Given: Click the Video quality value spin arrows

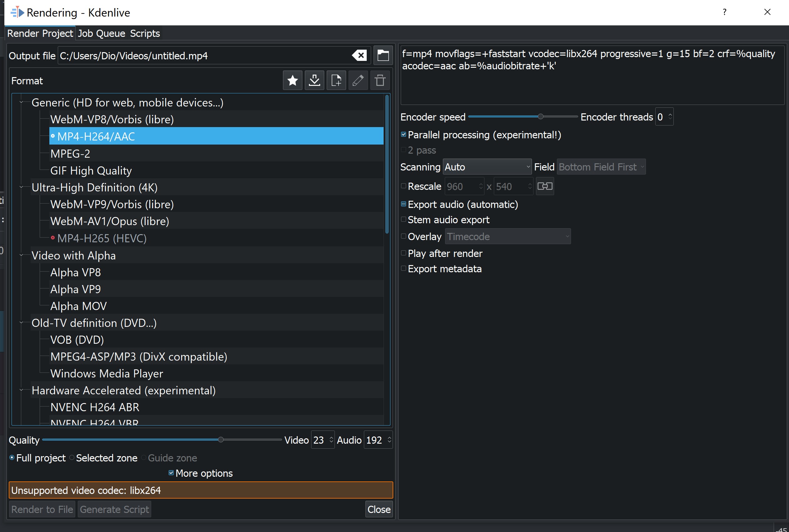Looking at the screenshot, I should coord(331,440).
